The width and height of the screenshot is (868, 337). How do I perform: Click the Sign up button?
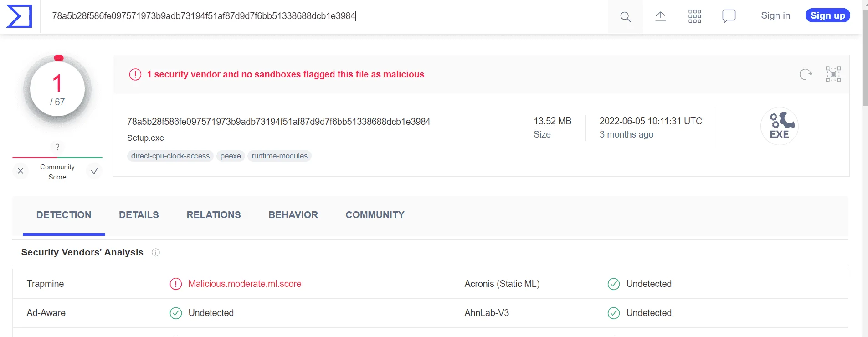click(827, 15)
